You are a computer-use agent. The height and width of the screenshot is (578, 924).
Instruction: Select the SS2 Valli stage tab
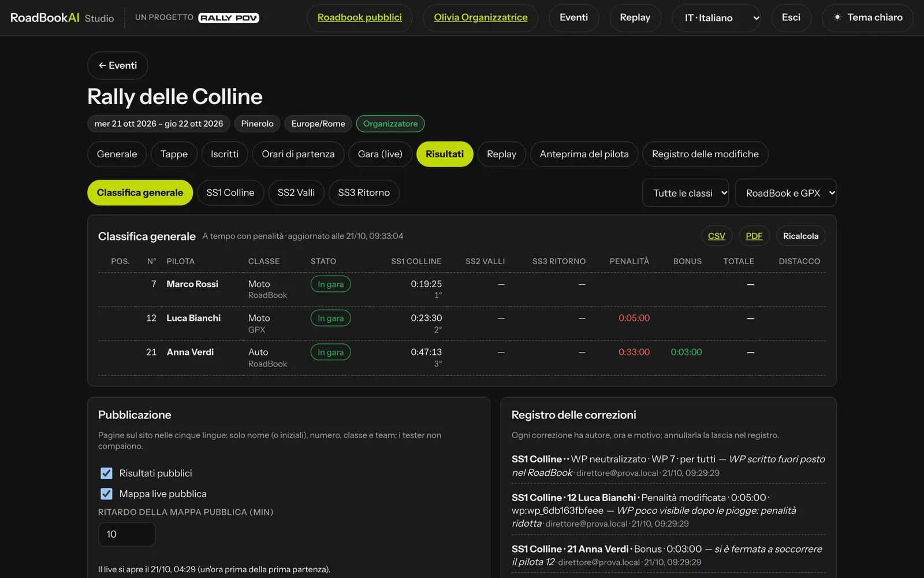click(x=296, y=192)
